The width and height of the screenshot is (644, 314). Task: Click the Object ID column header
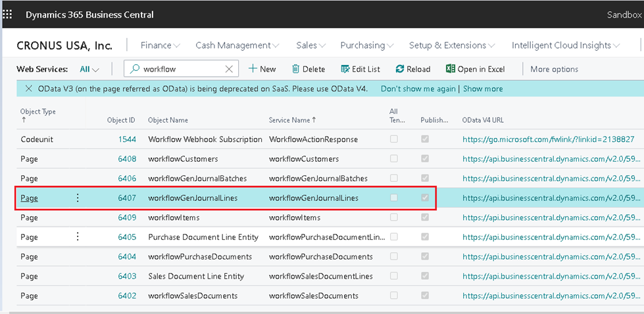click(x=121, y=120)
